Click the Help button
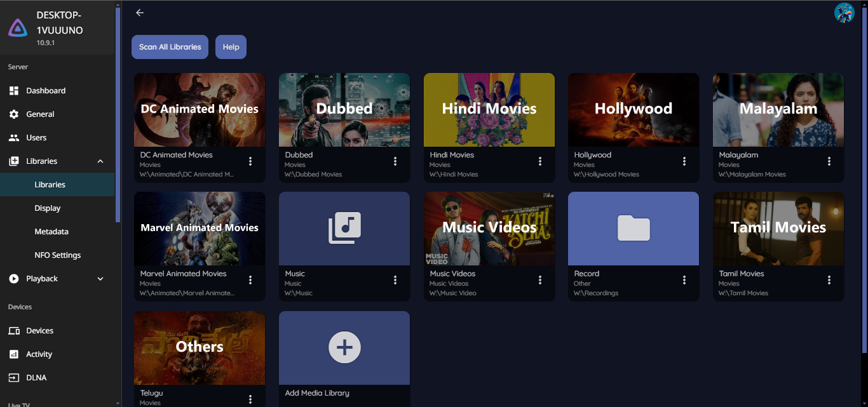868x407 pixels. click(x=231, y=47)
